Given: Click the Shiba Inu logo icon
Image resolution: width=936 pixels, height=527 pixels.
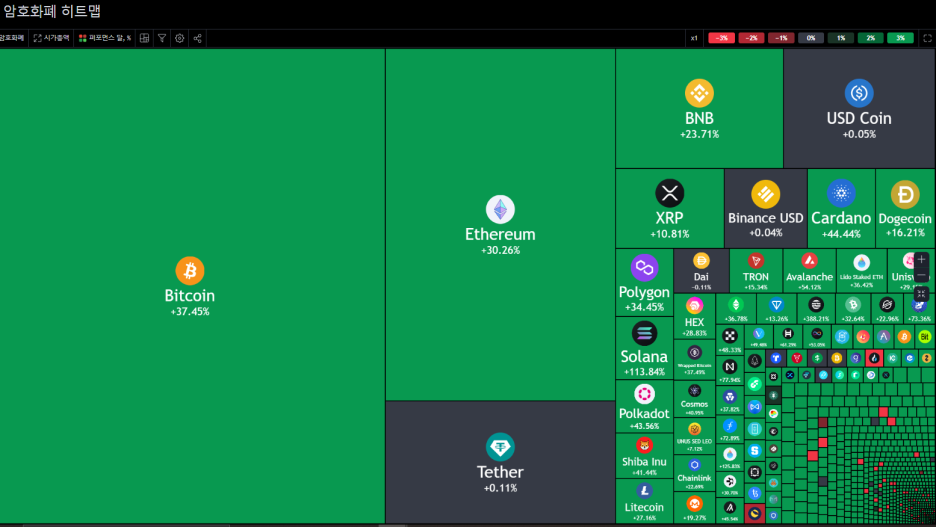Looking at the screenshot, I should point(644,445).
